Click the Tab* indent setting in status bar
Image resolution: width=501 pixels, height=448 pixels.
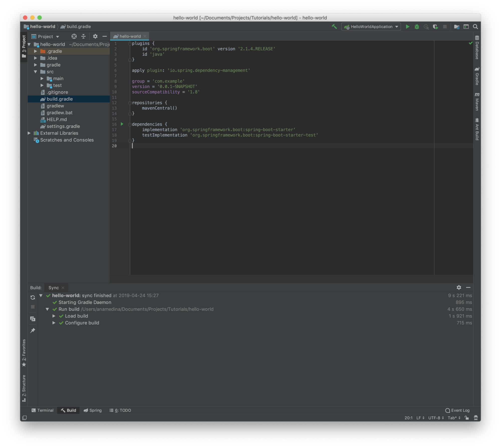tap(454, 418)
